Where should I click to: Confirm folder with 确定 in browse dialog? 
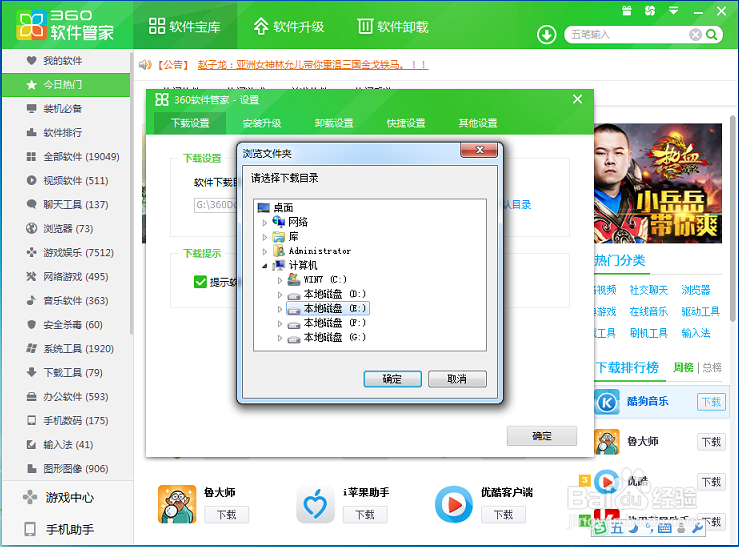[393, 379]
